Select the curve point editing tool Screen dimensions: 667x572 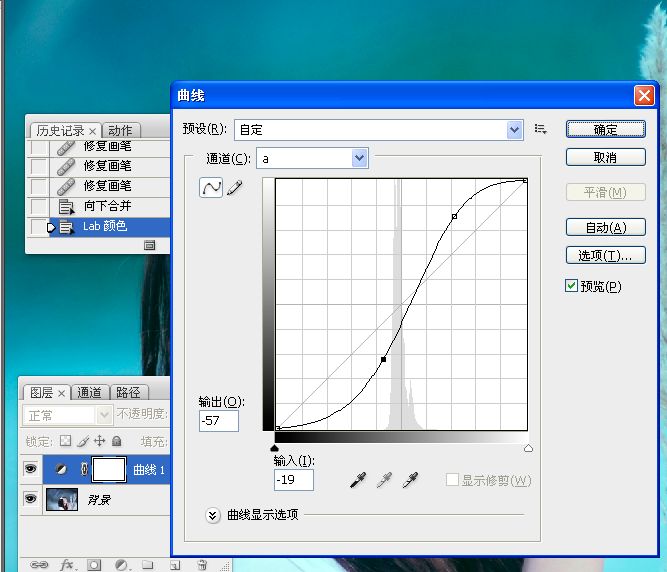pos(211,188)
